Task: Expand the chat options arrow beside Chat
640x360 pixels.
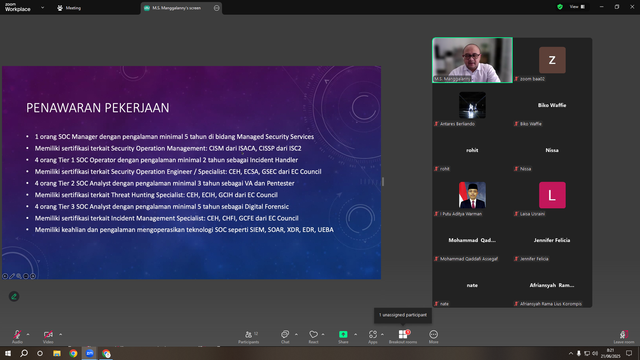Action: click(296, 334)
